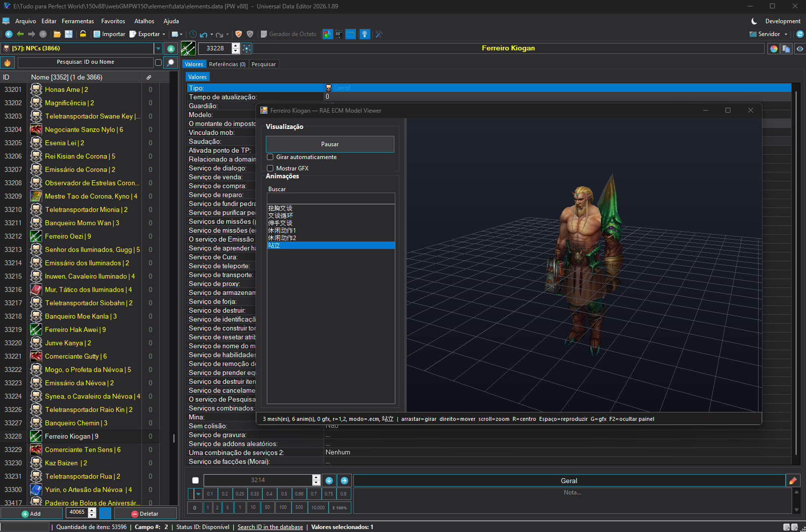
Task: Switch to Referências (0) tab
Action: point(227,64)
